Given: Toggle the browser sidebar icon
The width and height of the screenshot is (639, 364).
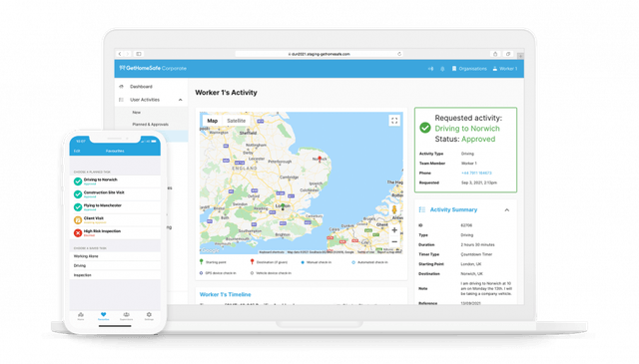Looking at the screenshot, I should coord(139,54).
